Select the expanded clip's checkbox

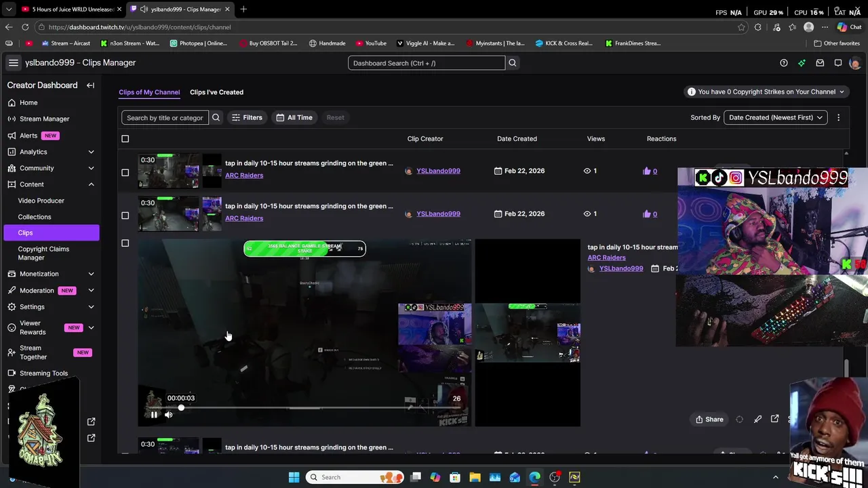pyautogui.click(x=125, y=243)
